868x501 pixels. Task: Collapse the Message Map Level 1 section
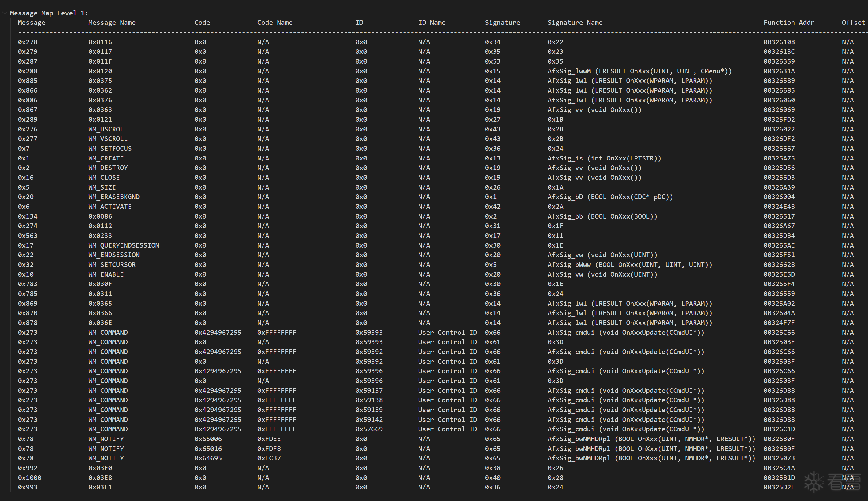pos(5,13)
